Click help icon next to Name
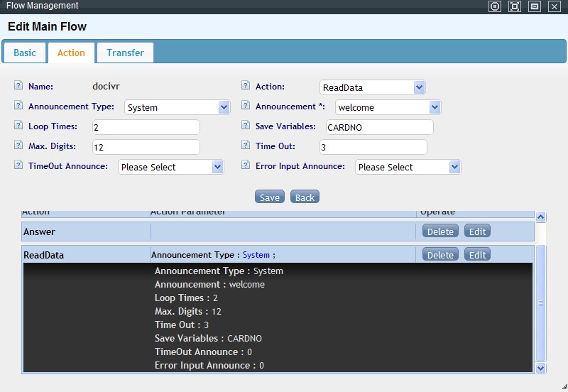This screenshot has height=392, width=568. (x=18, y=86)
